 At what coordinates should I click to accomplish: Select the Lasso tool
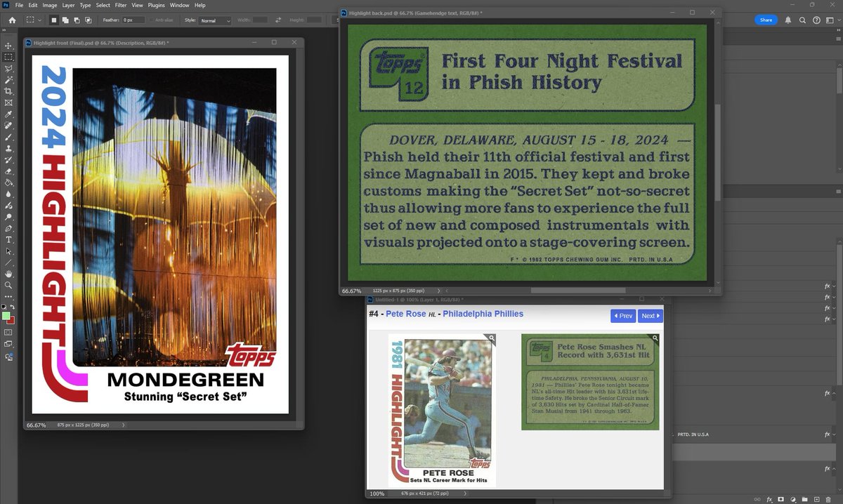click(8, 69)
